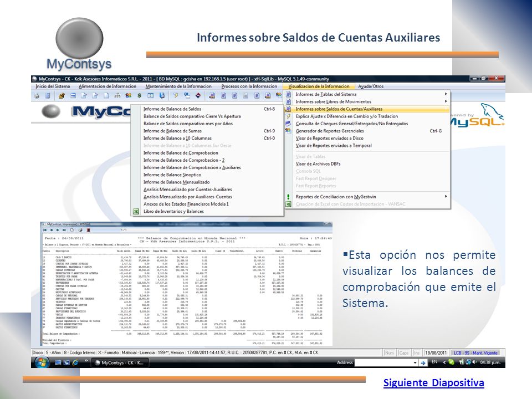Viewport: 532px width, 399px height.
Task: Expand Informes sobre Libros de Movimientos submenu arrow
Action: tap(446, 101)
